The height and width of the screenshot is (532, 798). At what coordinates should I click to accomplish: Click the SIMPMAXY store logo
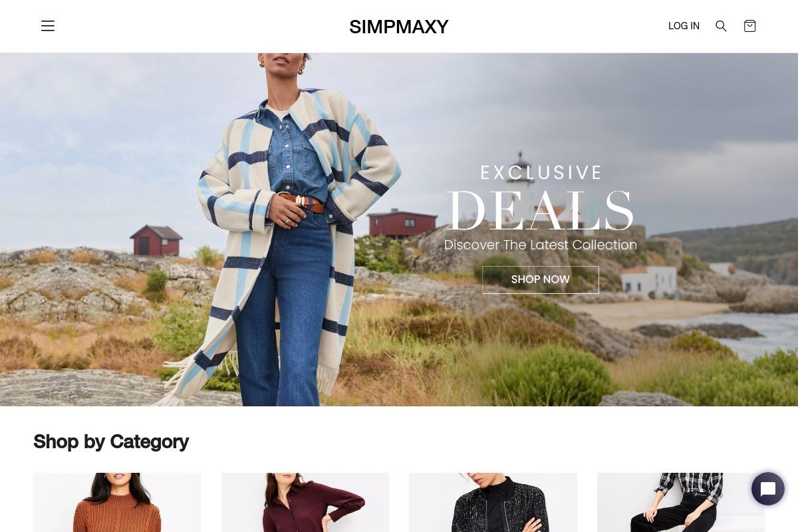[x=399, y=27]
